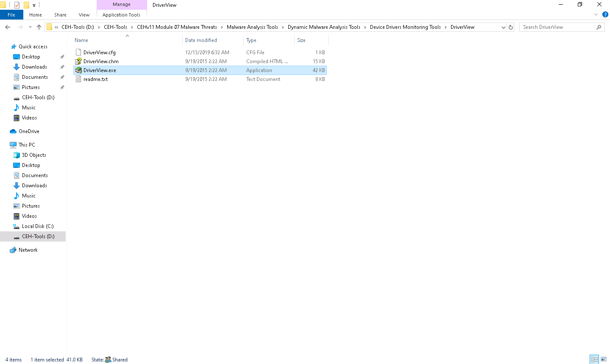Open Downloads under This PC
Image resolution: width=610 pixels, height=364 pixels.
34,186
